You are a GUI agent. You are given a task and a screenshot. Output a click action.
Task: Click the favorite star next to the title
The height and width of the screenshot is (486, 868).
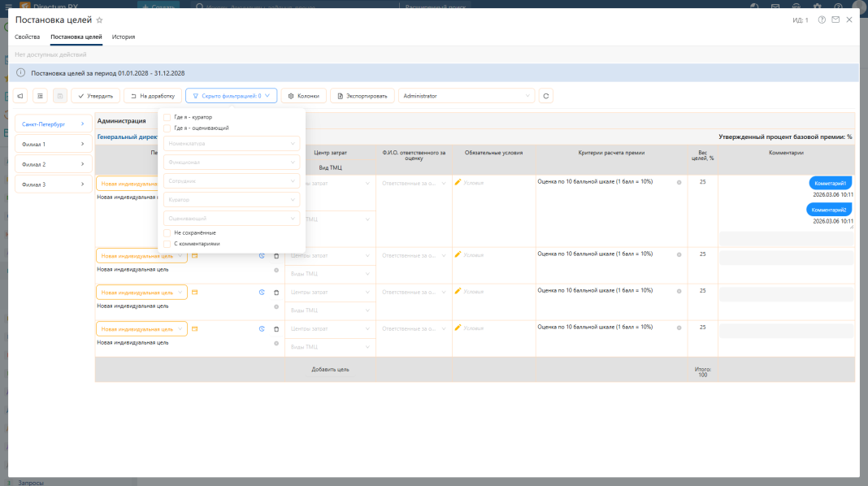click(x=100, y=20)
